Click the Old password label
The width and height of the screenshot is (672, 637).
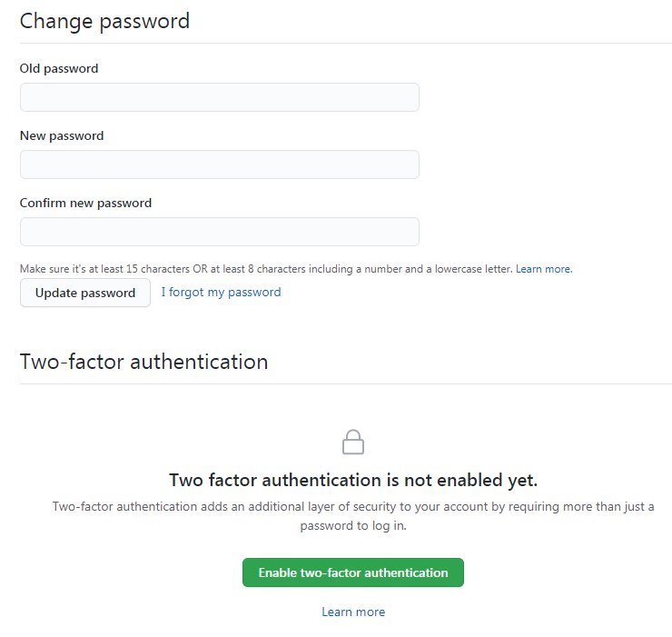pyautogui.click(x=59, y=69)
